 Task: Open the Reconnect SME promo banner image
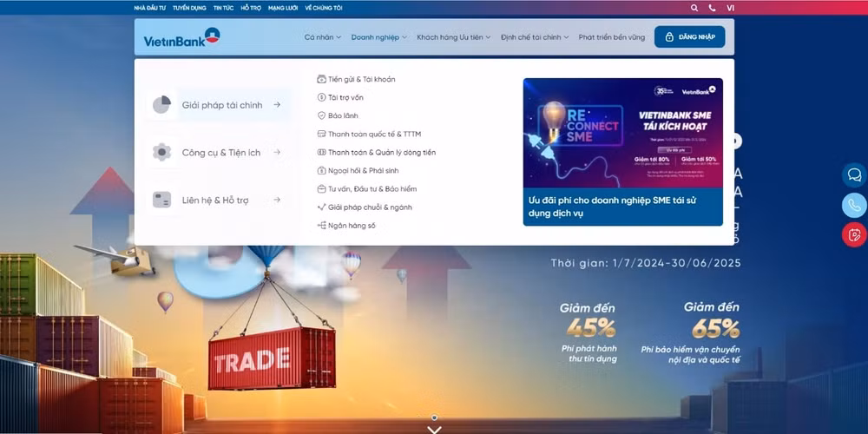click(x=622, y=133)
